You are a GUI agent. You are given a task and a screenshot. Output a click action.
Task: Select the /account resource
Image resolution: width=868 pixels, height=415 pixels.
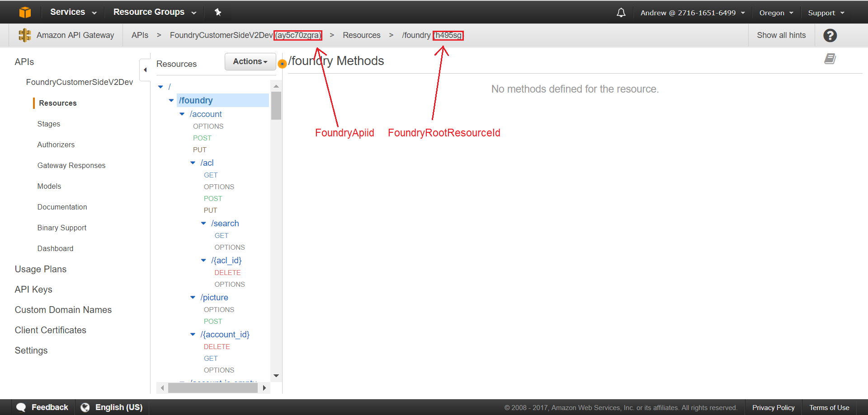(206, 114)
